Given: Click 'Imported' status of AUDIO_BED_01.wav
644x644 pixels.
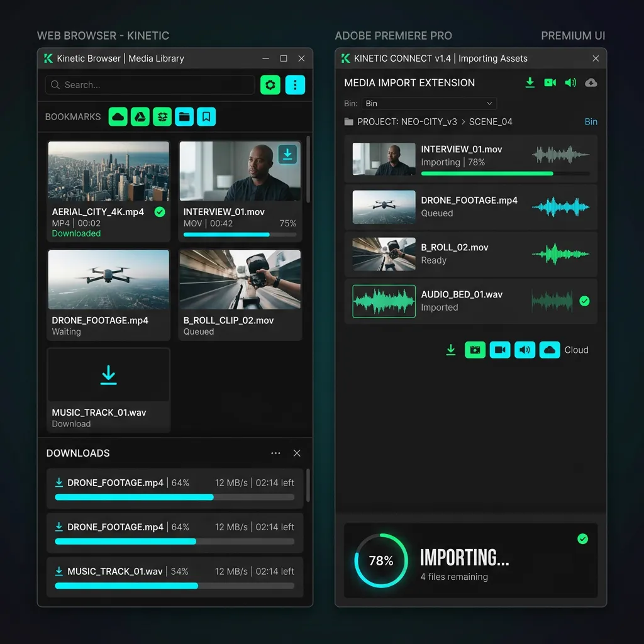Looking at the screenshot, I should (x=440, y=307).
